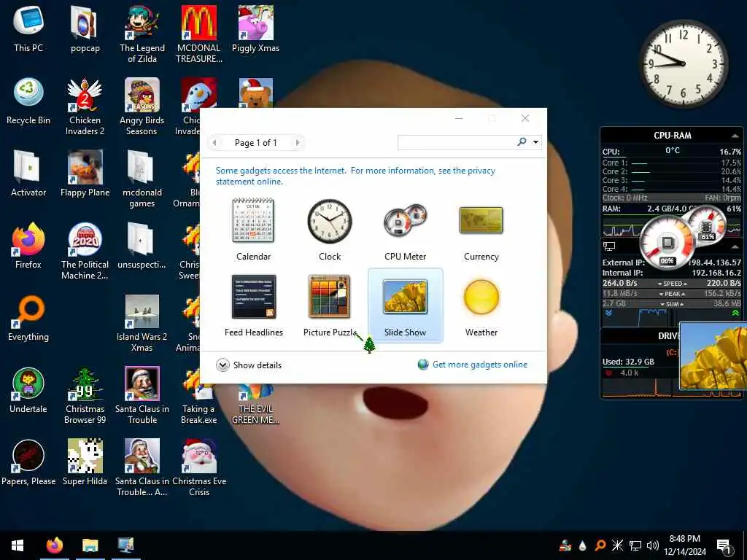Select the Clock gadget in gallery
Image resolution: width=747 pixels, height=560 pixels.
(330, 230)
